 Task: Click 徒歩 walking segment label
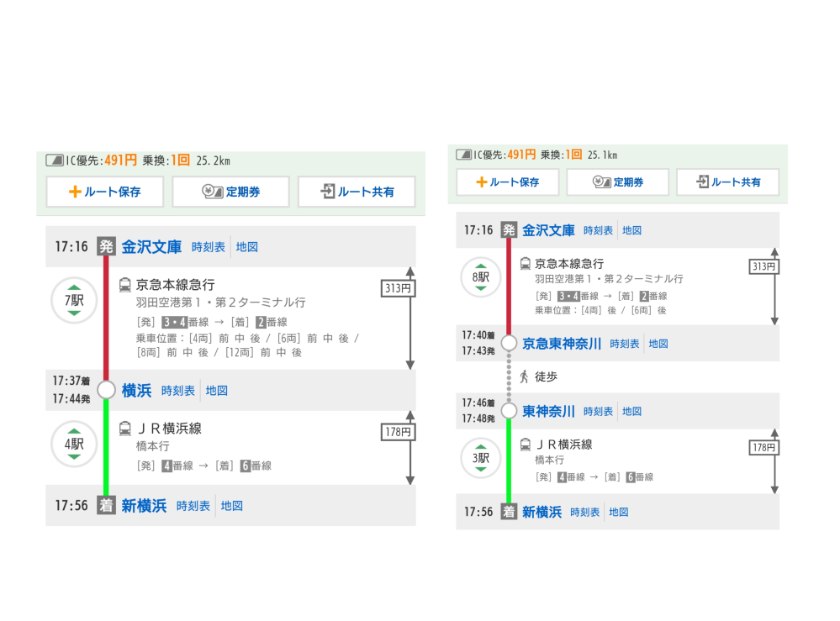click(x=546, y=376)
